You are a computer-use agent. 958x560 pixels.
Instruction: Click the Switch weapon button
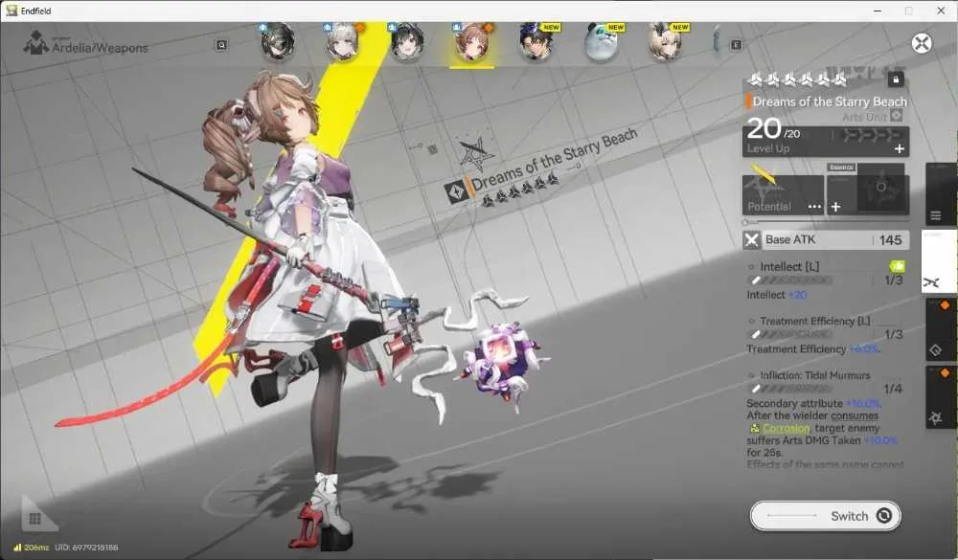(x=826, y=516)
